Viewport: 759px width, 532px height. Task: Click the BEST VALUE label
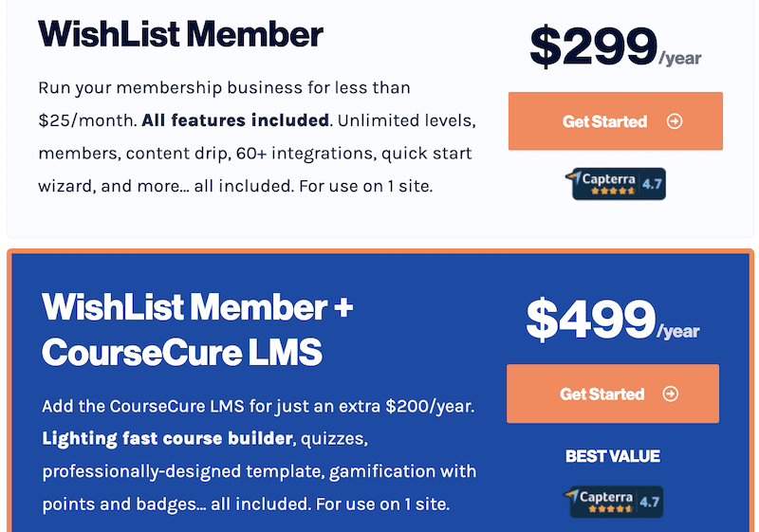coord(613,456)
